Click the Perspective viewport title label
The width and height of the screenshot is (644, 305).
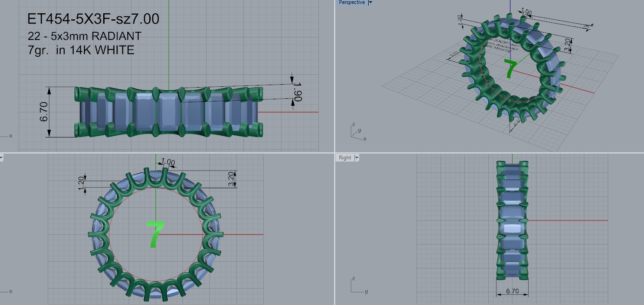(x=351, y=3)
